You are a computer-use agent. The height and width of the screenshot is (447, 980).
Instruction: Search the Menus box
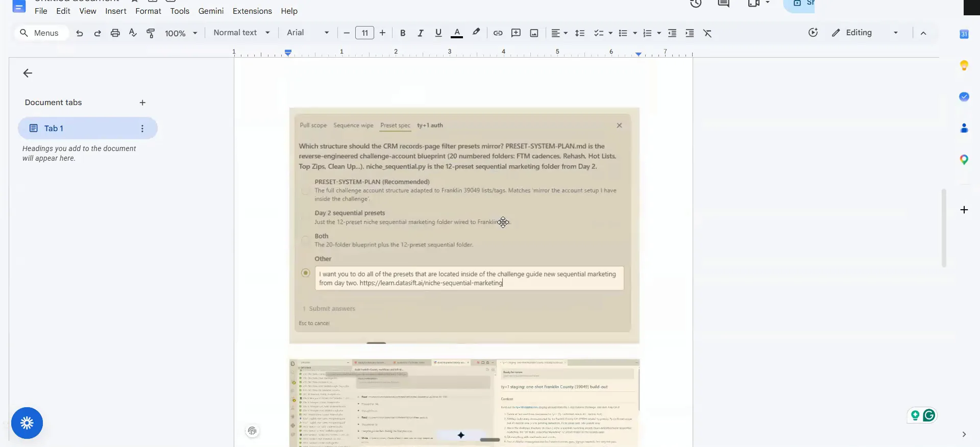[x=41, y=33]
